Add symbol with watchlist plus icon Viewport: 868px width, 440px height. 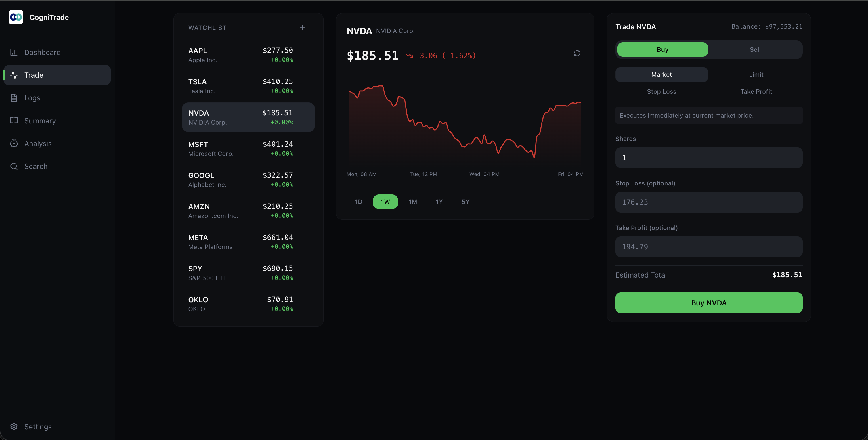302,28
